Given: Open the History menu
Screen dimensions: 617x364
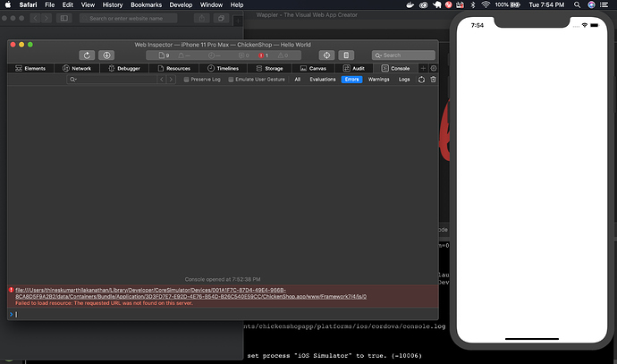Looking at the screenshot, I should 113,4.
